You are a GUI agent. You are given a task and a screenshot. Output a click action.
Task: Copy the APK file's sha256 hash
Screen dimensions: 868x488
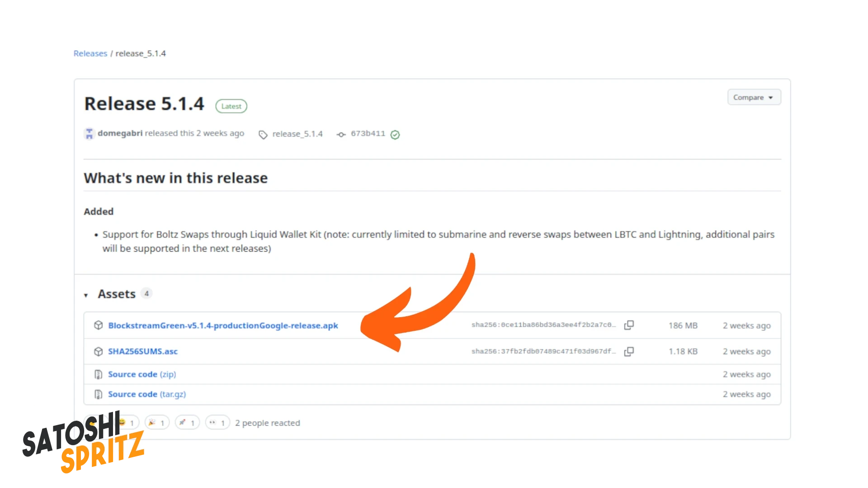click(x=629, y=325)
